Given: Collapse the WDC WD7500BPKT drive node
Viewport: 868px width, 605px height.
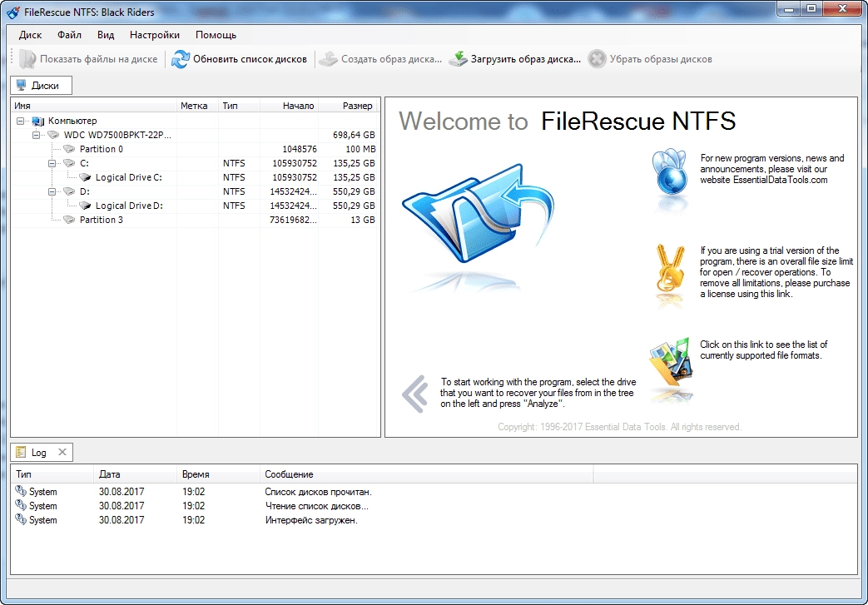Looking at the screenshot, I should (36, 135).
